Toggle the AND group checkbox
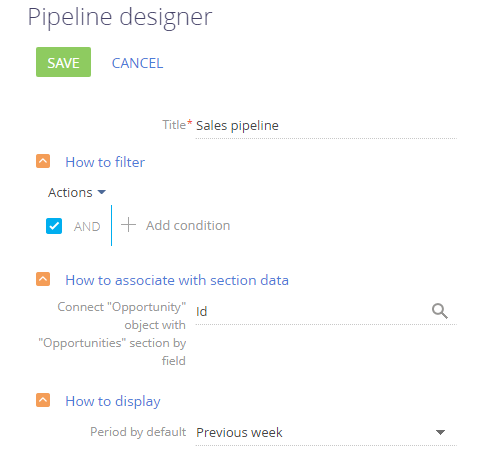This screenshot has width=482, height=451. pyautogui.click(x=54, y=226)
